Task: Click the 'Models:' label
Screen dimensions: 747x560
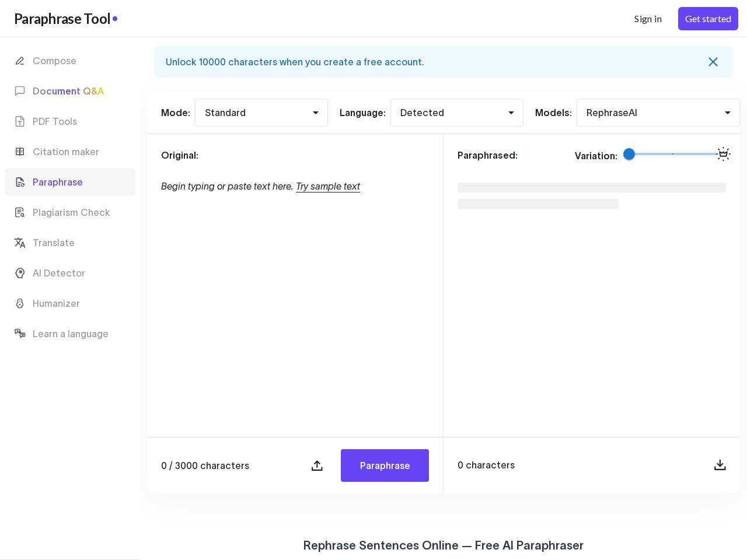Action: pos(553,113)
